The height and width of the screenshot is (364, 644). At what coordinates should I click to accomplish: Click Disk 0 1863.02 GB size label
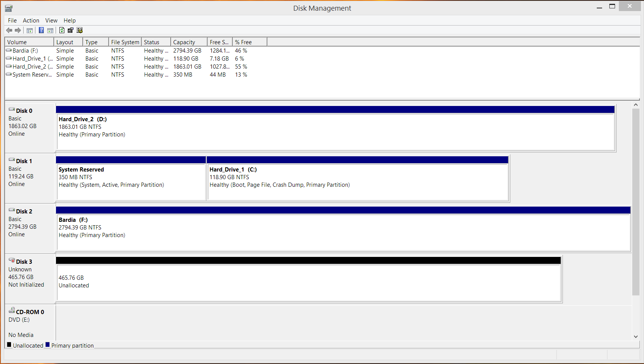(x=22, y=126)
